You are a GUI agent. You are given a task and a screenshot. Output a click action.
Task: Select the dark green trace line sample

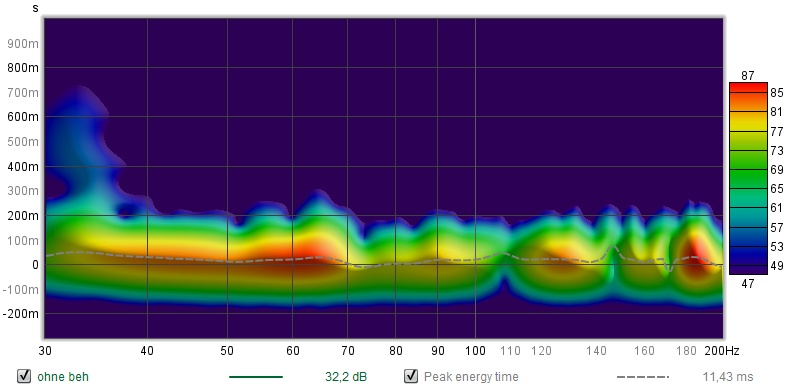pos(256,377)
